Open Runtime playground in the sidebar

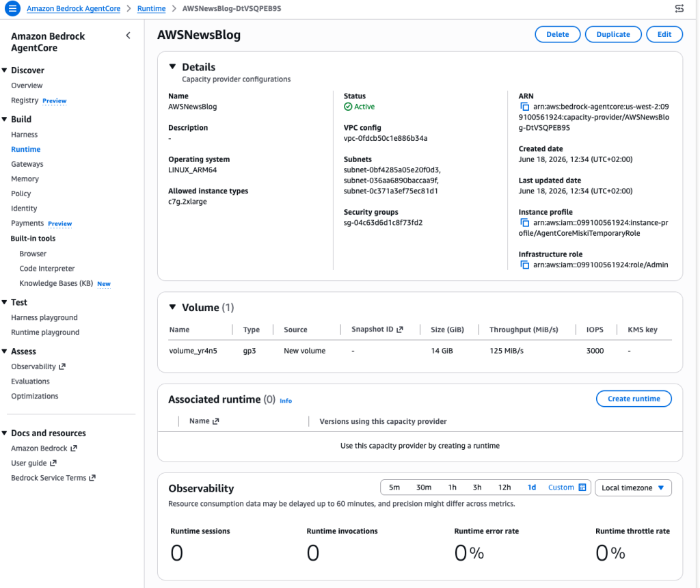[45, 332]
